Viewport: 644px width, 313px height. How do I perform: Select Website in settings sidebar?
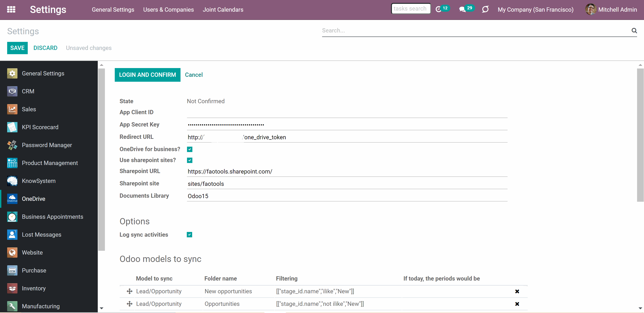(49, 253)
